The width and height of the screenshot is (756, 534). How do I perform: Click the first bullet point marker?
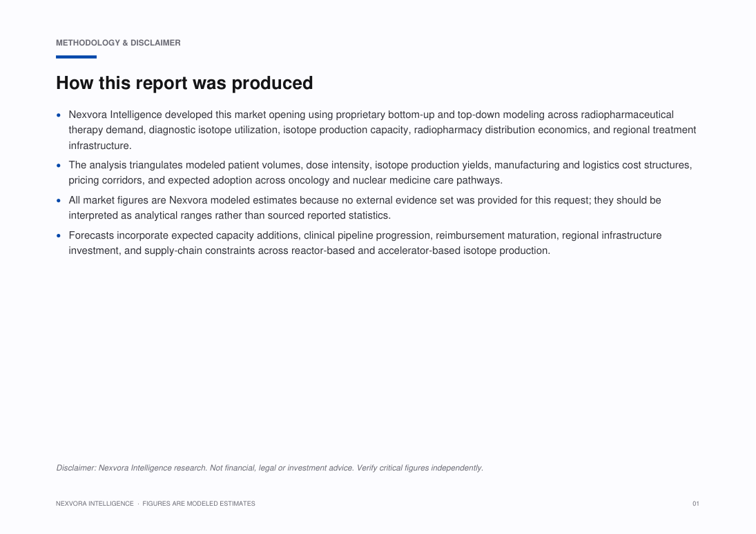(59, 115)
